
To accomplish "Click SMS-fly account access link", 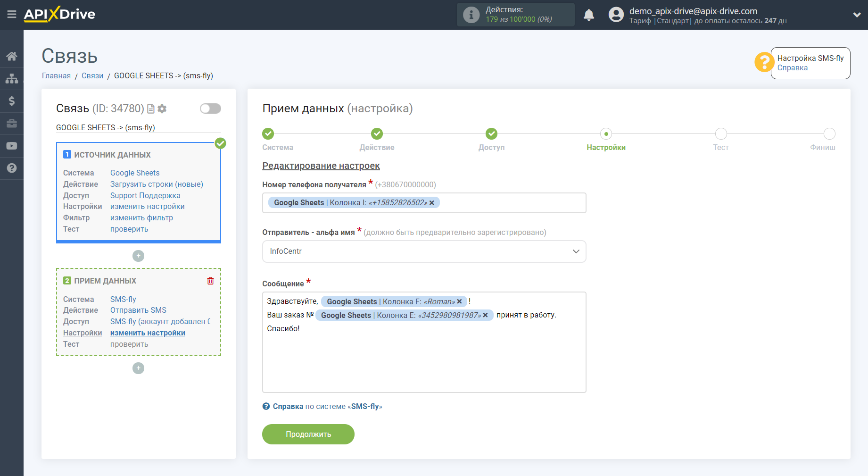I will (160, 321).
